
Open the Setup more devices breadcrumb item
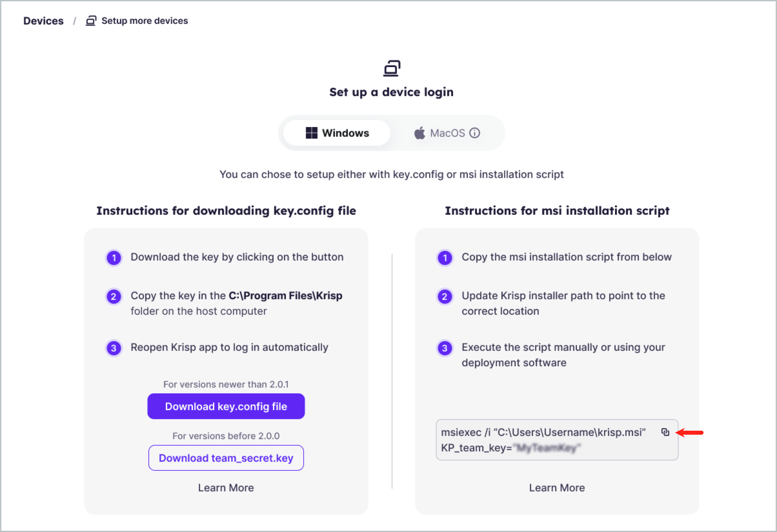[x=145, y=20]
